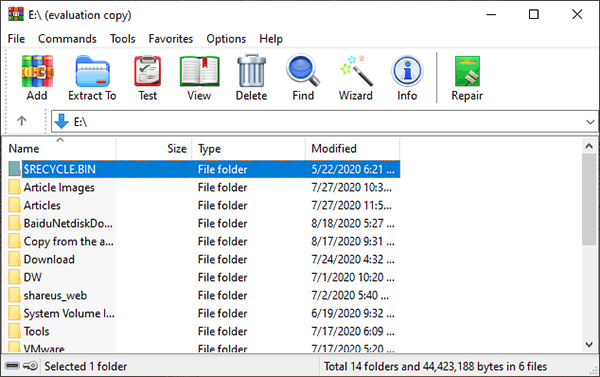Sort by Type column header
This screenshot has height=377, width=600.
[x=249, y=148]
